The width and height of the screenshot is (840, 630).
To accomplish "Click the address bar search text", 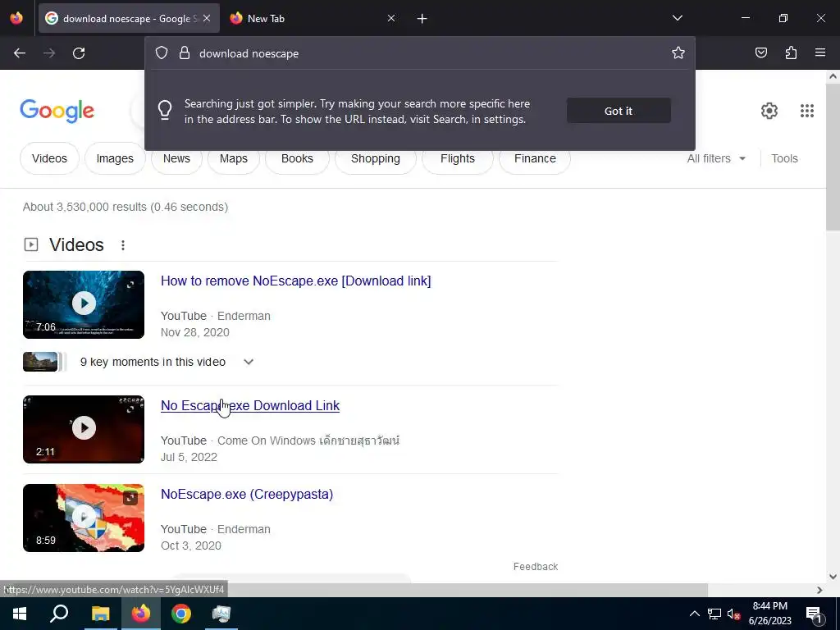I will (249, 53).
